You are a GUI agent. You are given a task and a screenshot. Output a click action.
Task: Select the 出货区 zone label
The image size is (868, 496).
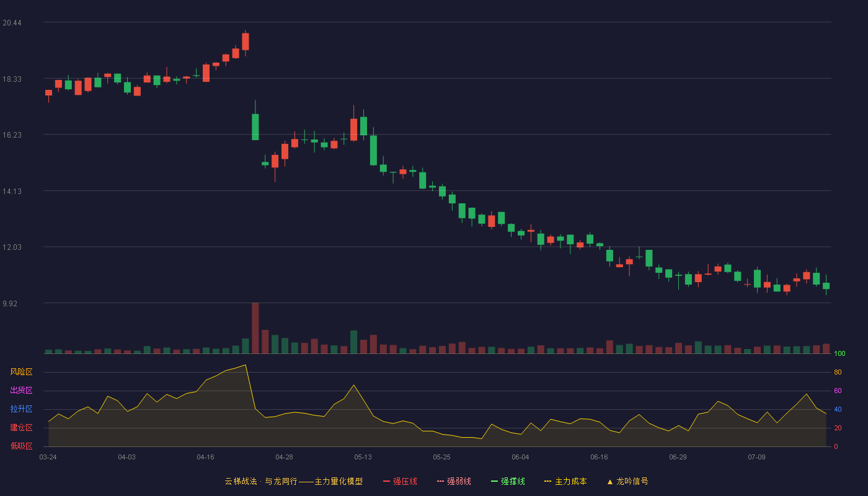tap(22, 391)
